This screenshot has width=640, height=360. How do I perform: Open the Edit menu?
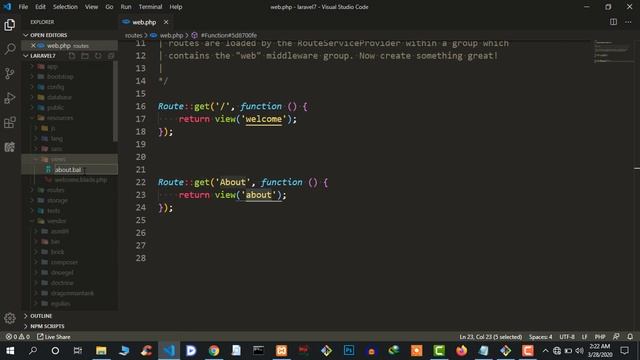(40, 7)
